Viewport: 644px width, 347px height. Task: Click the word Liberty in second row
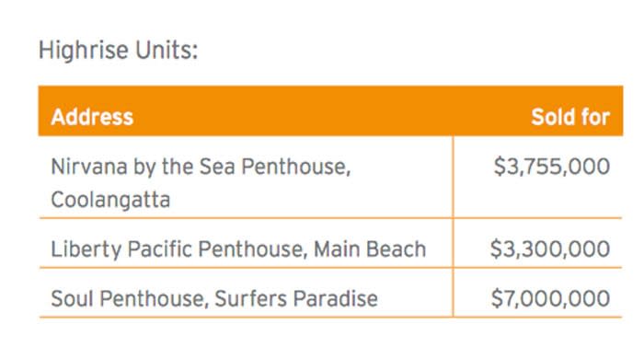click(86, 249)
